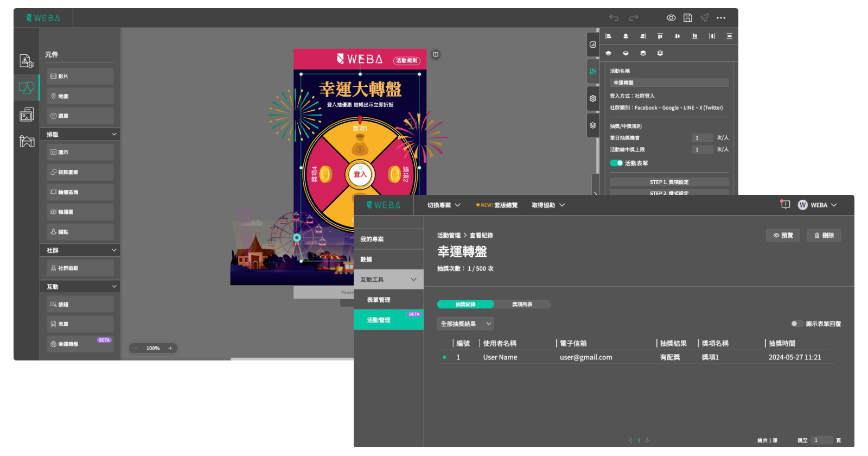The width and height of the screenshot is (868, 456).
Task: Open the WEBA account dropdown
Action: click(x=818, y=205)
